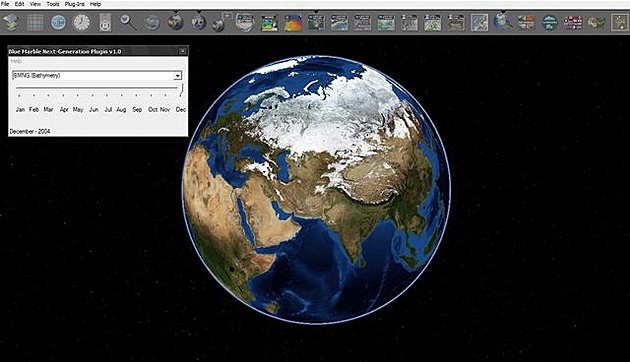The width and height of the screenshot is (630, 362).
Task: Click the Earth globe in the viewport
Action: pyautogui.click(x=317, y=190)
